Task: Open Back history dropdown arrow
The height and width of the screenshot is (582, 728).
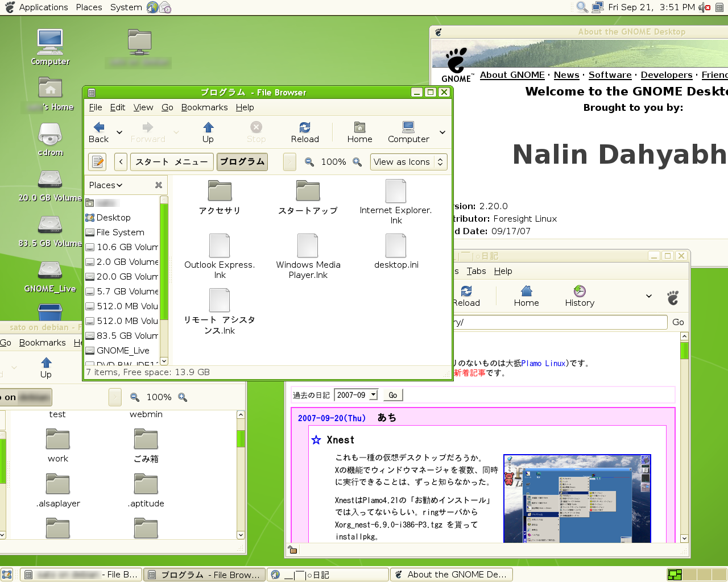Action: coord(119,132)
